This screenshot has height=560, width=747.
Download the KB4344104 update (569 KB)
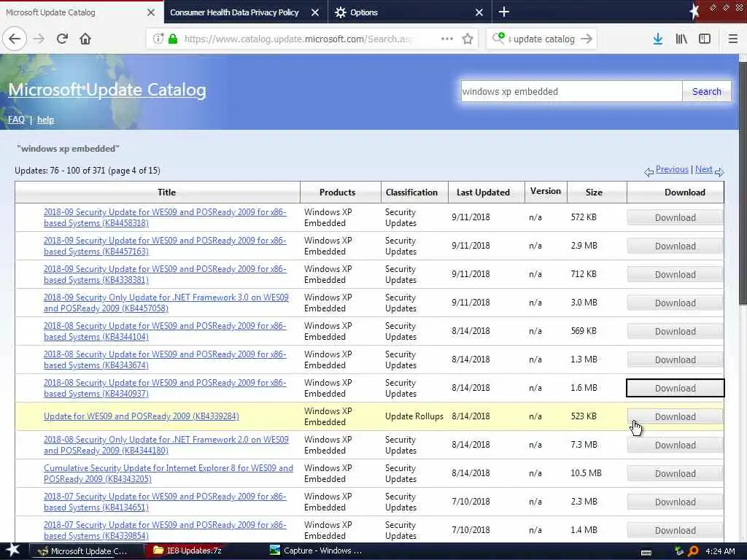(x=675, y=331)
